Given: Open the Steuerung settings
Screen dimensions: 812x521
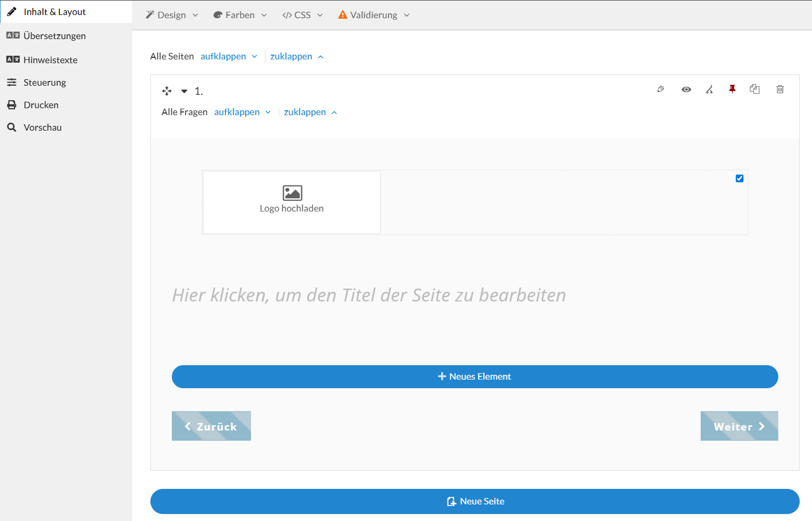Looking at the screenshot, I should (44, 82).
